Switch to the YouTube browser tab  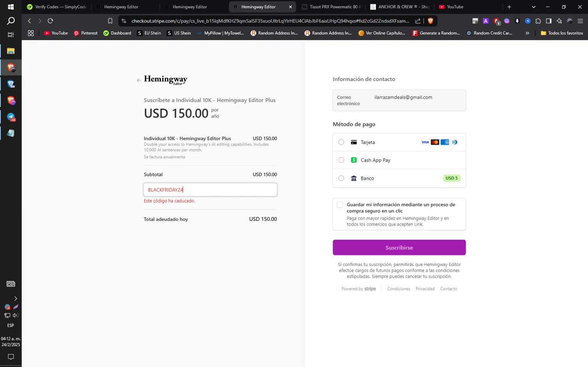(468, 7)
